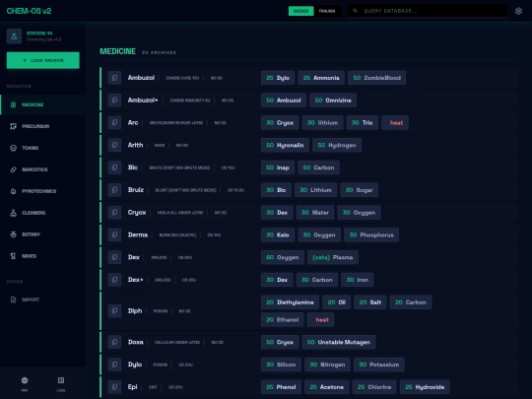Image resolution: width=532 pixels, height=399 pixels.
Task: Click the 50 Omnizine reagent chip
Action: click(x=333, y=100)
